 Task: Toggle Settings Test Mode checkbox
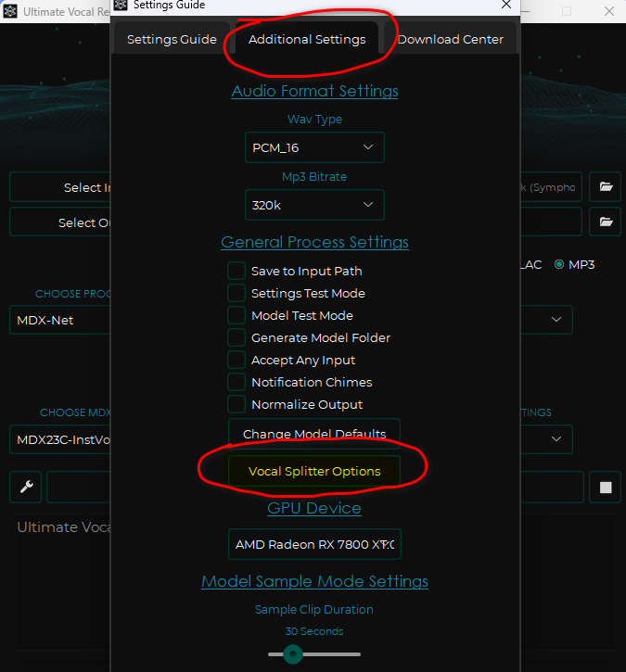coord(236,293)
